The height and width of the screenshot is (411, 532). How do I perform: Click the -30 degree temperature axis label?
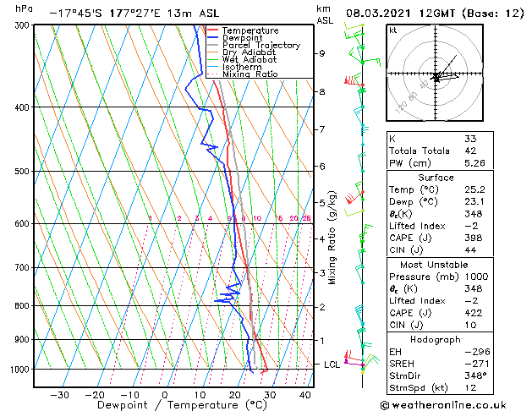point(60,395)
